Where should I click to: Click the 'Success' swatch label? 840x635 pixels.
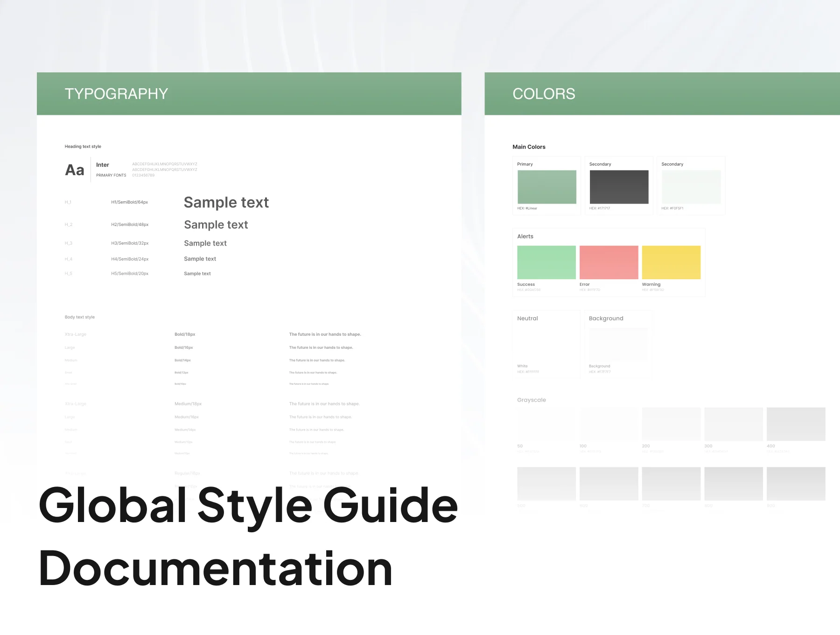click(x=526, y=284)
